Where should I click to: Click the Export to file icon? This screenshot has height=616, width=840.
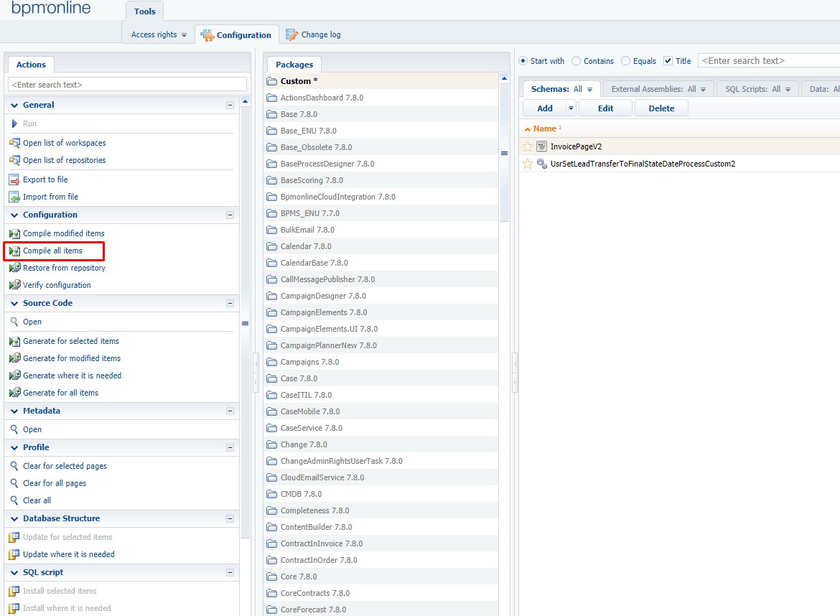[x=14, y=179]
